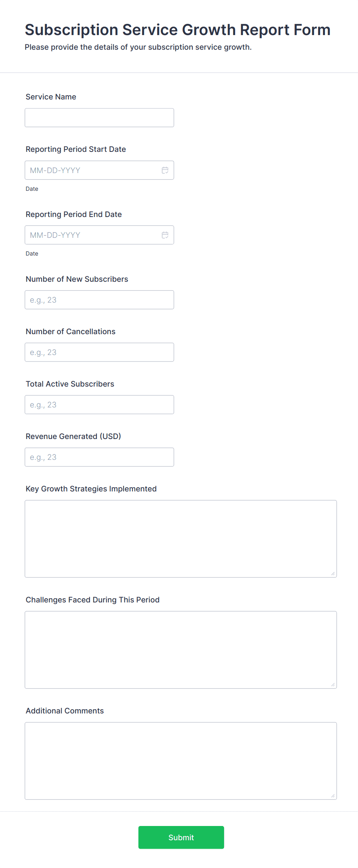
Task: Select the Revenue Generated (USD) field
Action: tap(99, 457)
